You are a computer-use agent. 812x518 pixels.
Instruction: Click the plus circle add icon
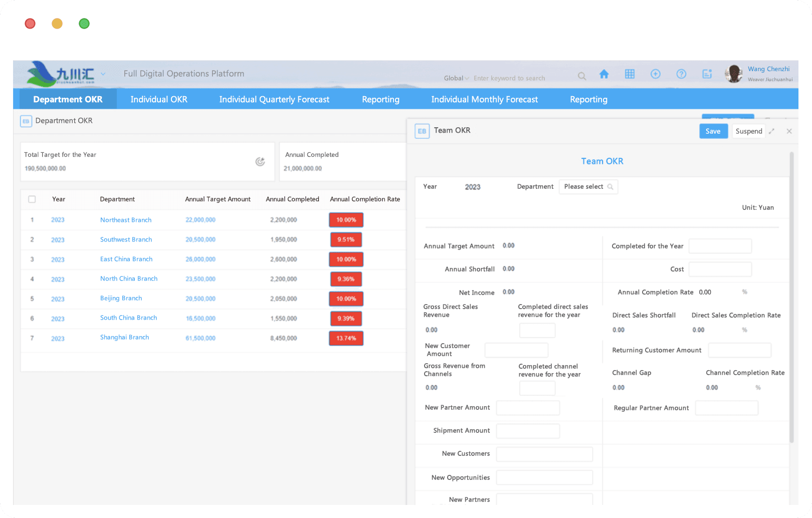655,74
